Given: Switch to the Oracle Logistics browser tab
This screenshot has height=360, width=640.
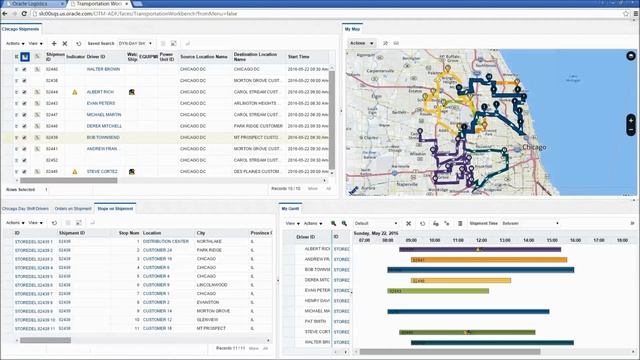Looking at the screenshot, I should [x=33, y=4].
